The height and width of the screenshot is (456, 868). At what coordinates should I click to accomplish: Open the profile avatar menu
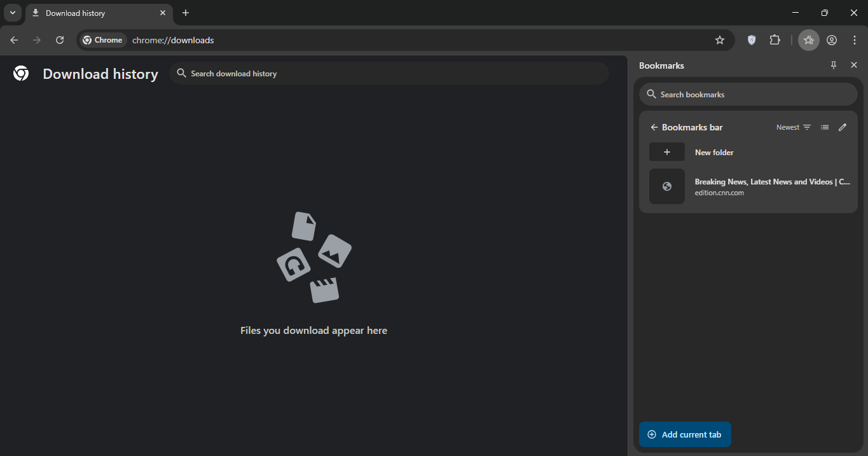tap(832, 40)
